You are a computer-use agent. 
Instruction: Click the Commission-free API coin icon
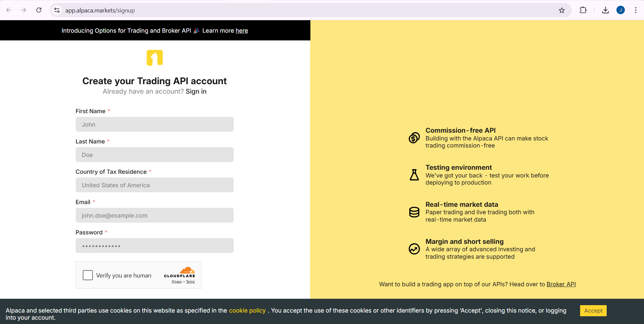pos(414,138)
